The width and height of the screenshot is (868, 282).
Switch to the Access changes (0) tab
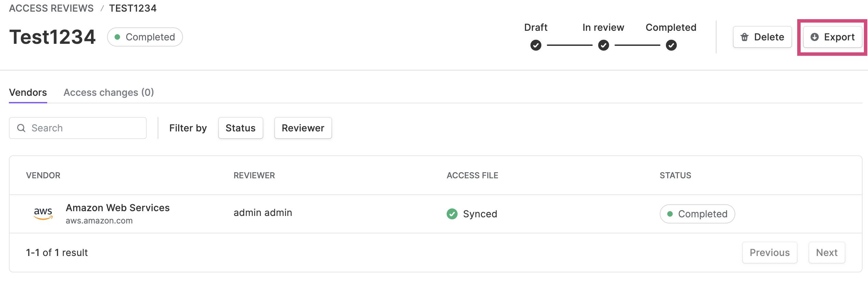[109, 92]
